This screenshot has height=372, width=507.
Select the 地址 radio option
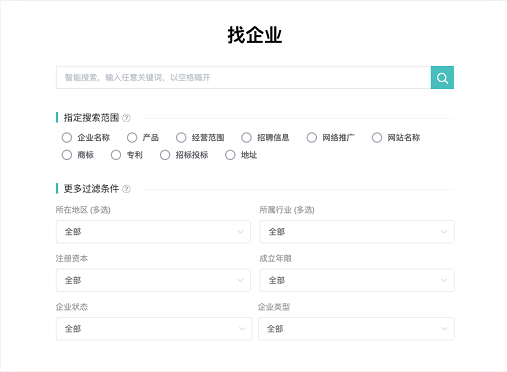click(x=230, y=155)
